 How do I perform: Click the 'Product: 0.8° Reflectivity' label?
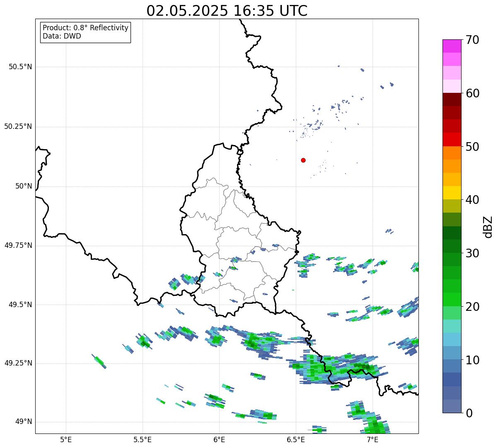click(x=86, y=28)
